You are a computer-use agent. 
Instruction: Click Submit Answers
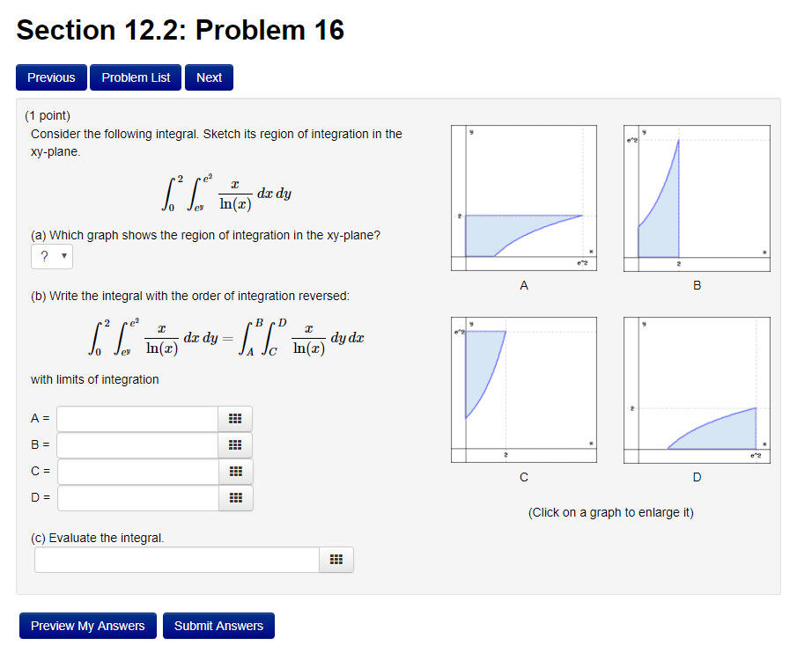coord(218,626)
